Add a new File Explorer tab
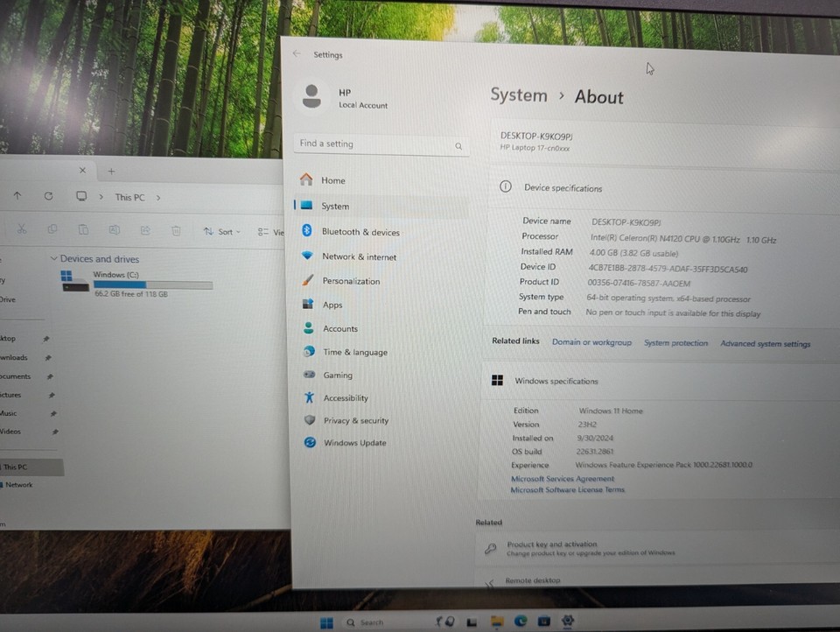 (111, 172)
